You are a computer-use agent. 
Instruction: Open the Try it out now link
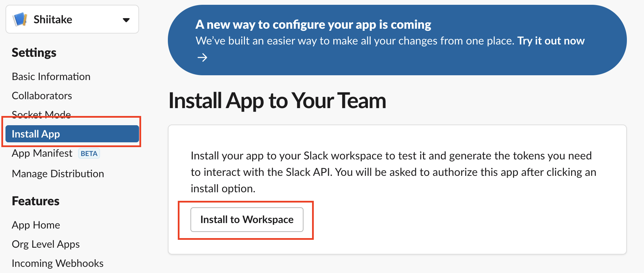pyautogui.click(x=551, y=41)
